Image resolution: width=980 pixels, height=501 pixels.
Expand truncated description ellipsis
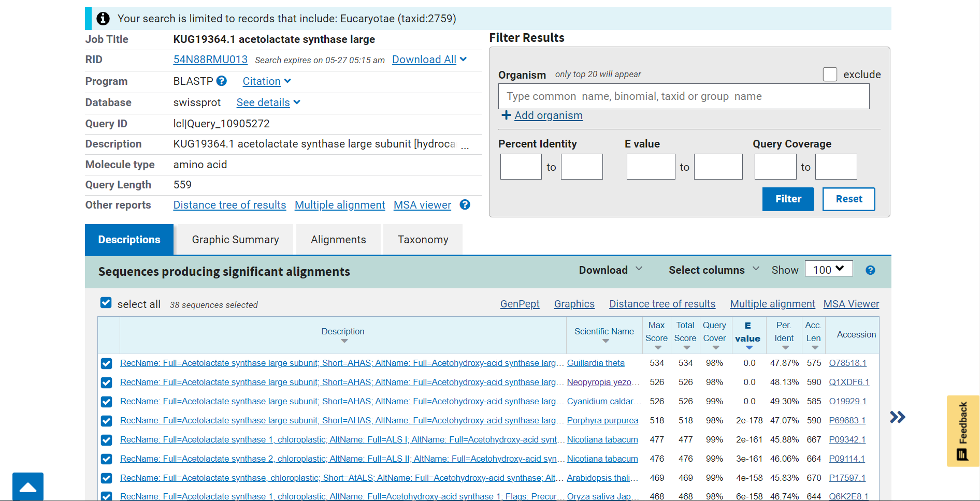465,146
